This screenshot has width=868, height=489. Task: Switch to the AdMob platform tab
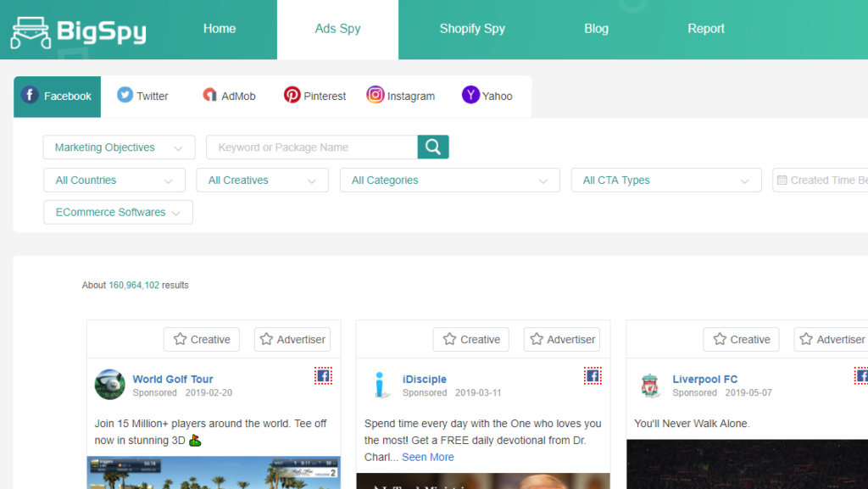click(x=229, y=97)
